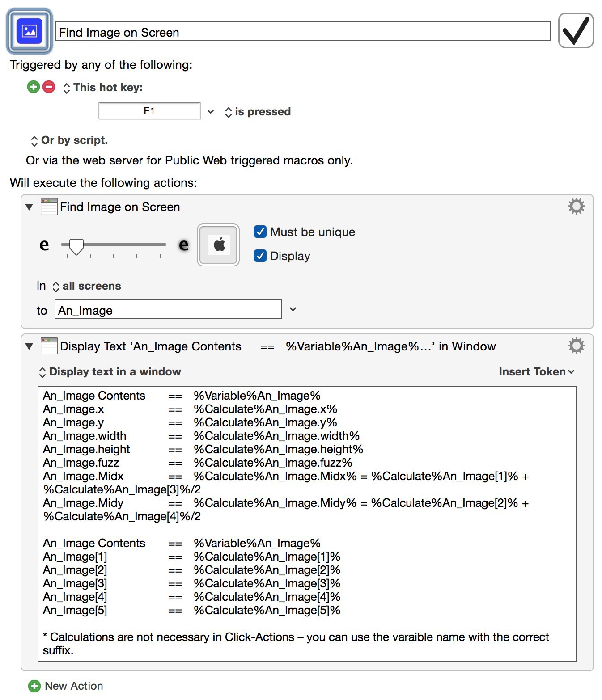The width and height of the screenshot is (602, 700).
Task: Open gear menu for Display Text action
Action: [x=576, y=346]
